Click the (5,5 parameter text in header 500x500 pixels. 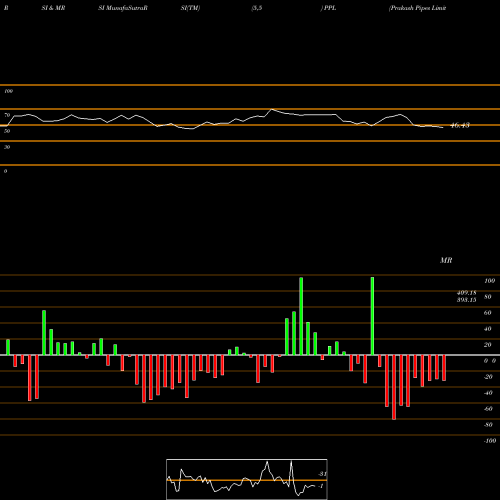tap(257, 8)
